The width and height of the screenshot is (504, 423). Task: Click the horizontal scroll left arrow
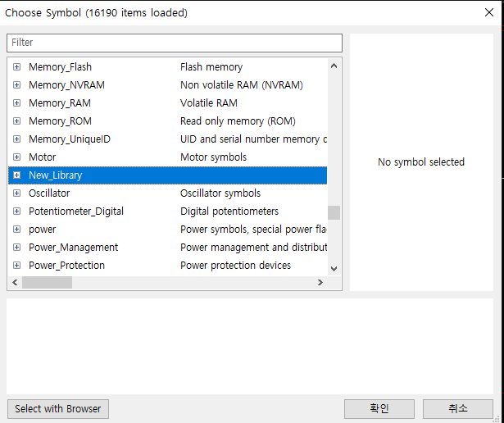15,282
